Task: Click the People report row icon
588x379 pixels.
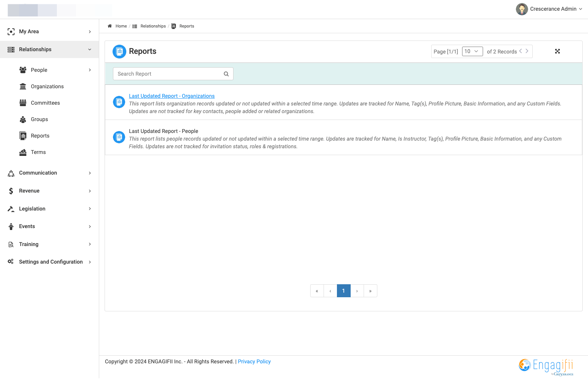Action: coord(119,137)
